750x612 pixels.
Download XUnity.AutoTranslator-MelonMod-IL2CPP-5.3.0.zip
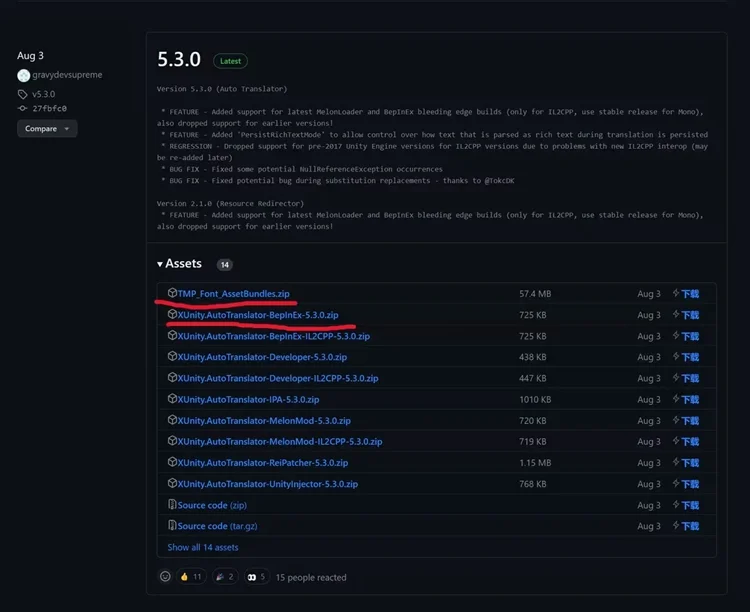pyautogui.click(x=279, y=441)
